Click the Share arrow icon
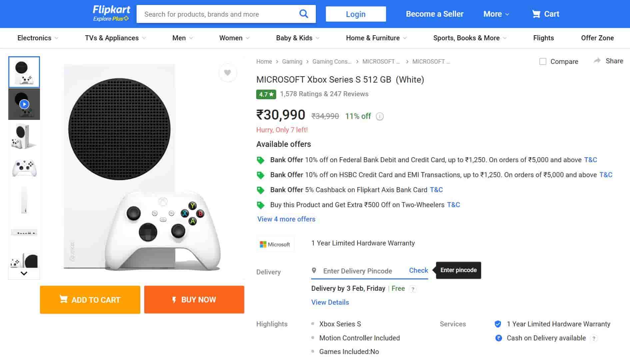Image resolution: width=630 pixels, height=364 pixels. pyautogui.click(x=597, y=61)
